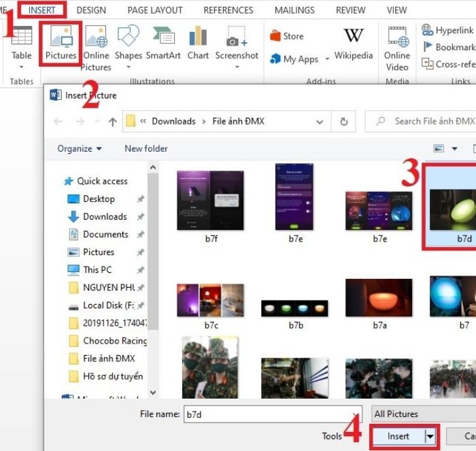
Task: Open the Insert button dropdown arrow
Action: [430, 437]
